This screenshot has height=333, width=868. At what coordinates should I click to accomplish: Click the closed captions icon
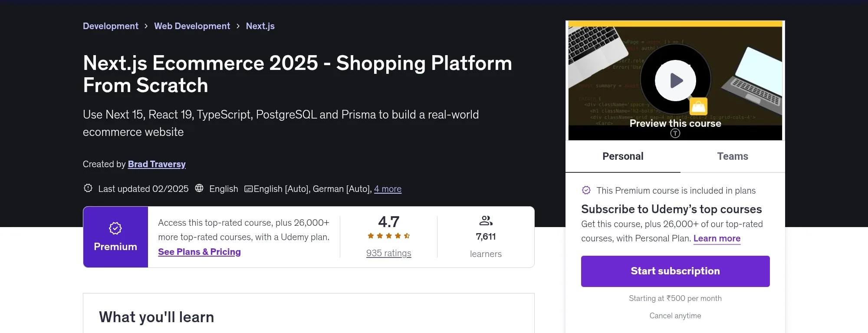pyautogui.click(x=248, y=189)
